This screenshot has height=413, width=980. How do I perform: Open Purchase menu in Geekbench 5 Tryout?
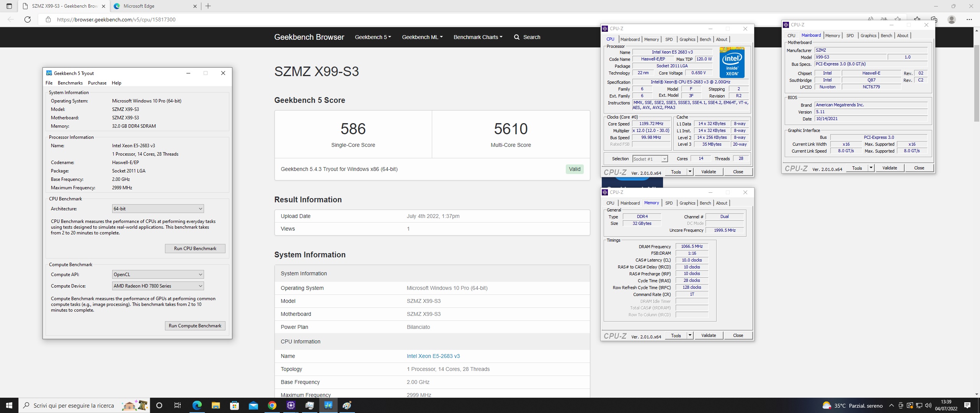[x=97, y=83]
